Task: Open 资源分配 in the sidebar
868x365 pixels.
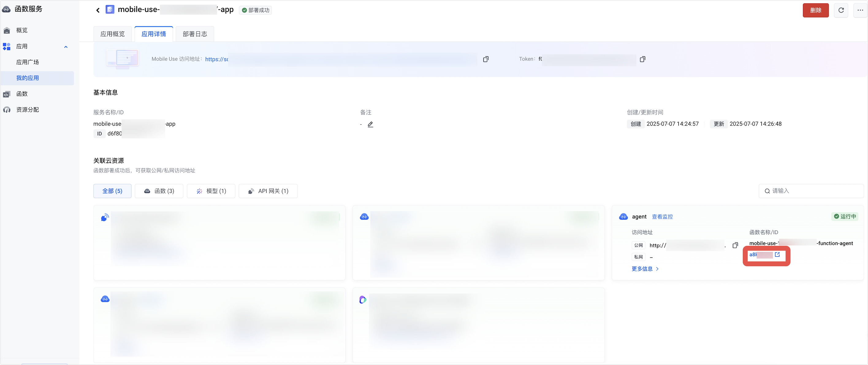Action: 28,110
